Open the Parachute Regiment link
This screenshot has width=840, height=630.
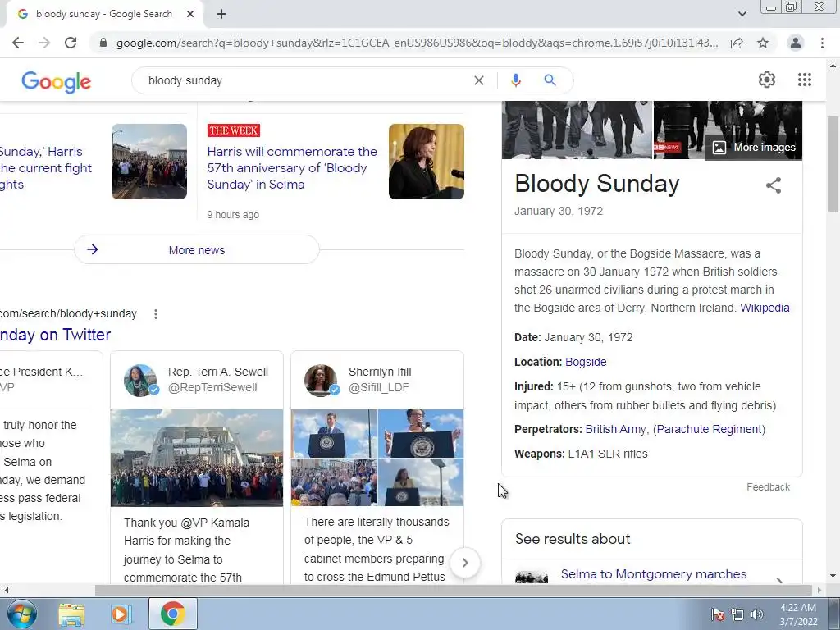[710, 429]
